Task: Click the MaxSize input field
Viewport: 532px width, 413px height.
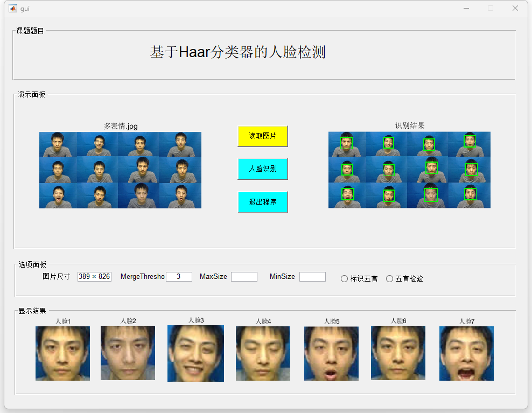Action: pos(244,277)
